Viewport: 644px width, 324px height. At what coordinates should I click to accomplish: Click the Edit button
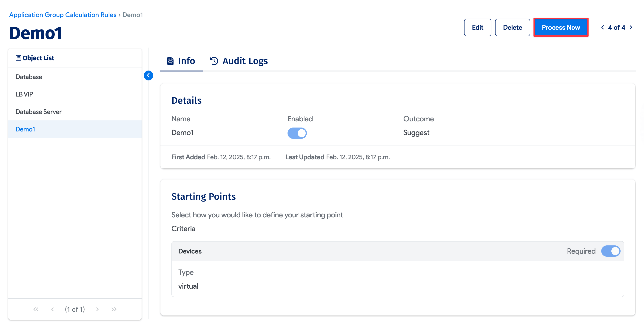tap(477, 28)
